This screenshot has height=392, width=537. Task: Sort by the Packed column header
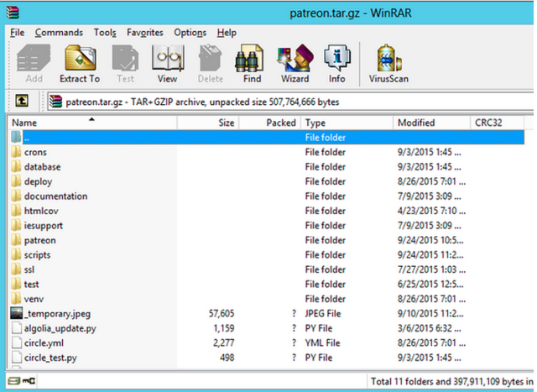pyautogui.click(x=269, y=123)
